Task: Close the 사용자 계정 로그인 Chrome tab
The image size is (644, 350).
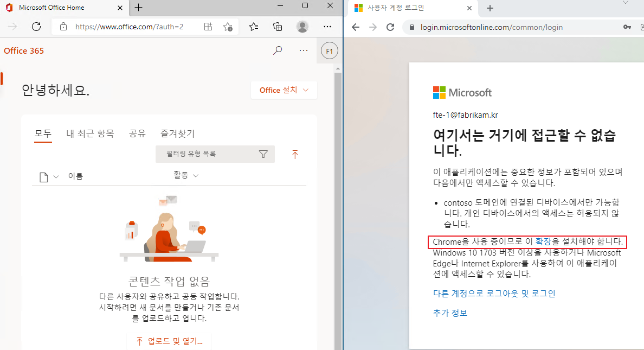Action: coord(469,8)
